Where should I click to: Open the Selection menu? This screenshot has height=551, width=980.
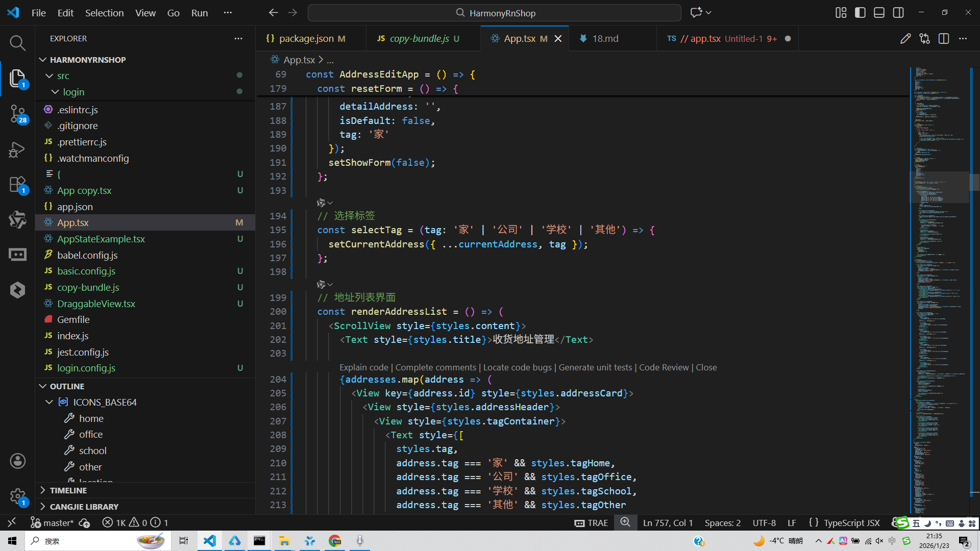[104, 13]
